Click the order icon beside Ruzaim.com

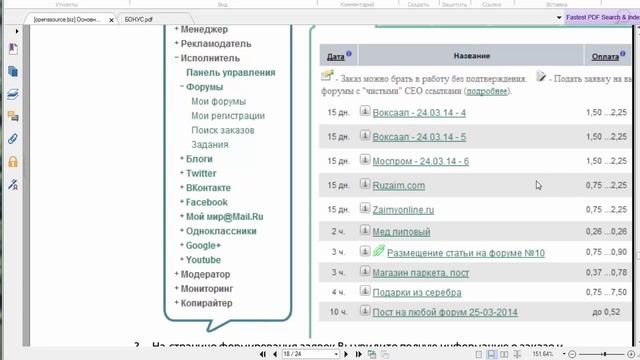365,184
